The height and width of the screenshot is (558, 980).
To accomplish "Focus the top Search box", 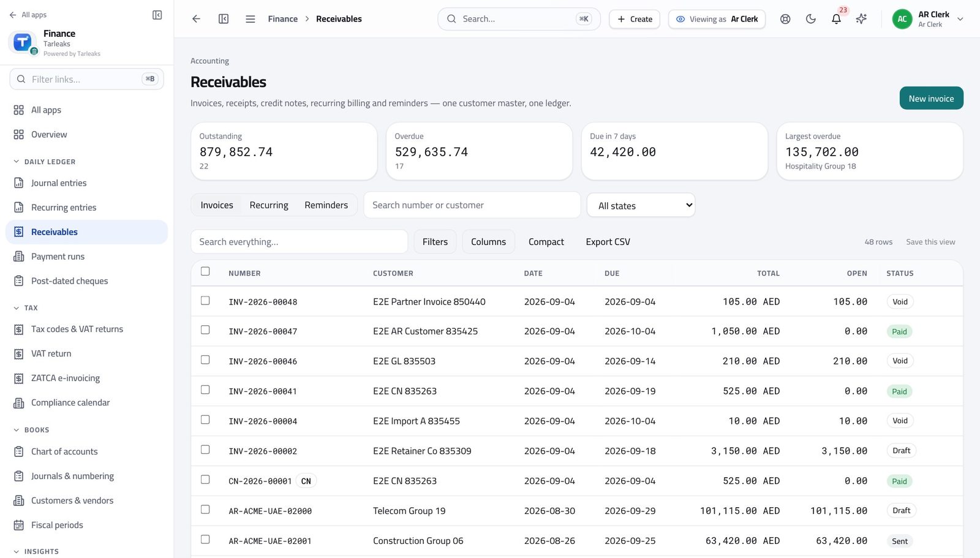I will [519, 19].
